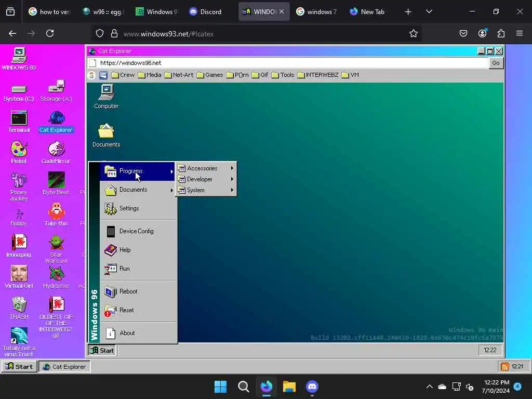
Task: Choose Help in start menu
Action: point(138,250)
